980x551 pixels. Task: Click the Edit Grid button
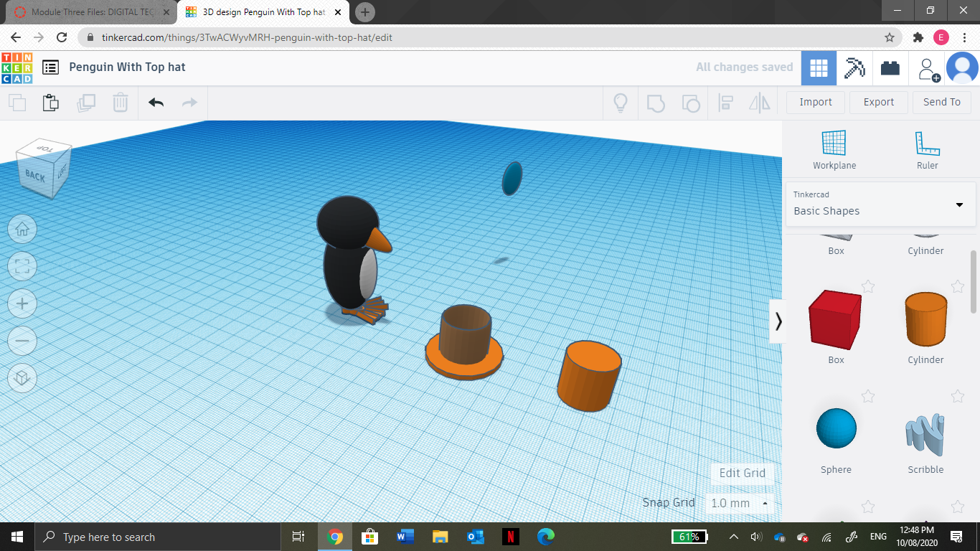click(x=743, y=473)
